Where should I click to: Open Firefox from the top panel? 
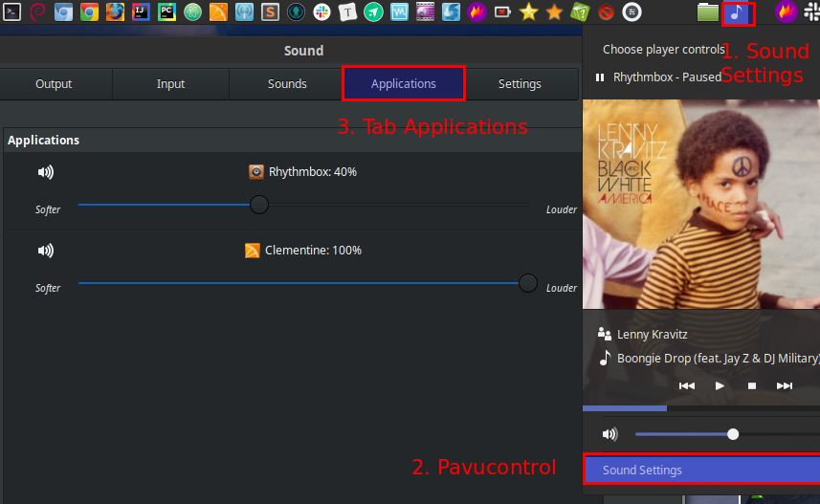tap(115, 11)
